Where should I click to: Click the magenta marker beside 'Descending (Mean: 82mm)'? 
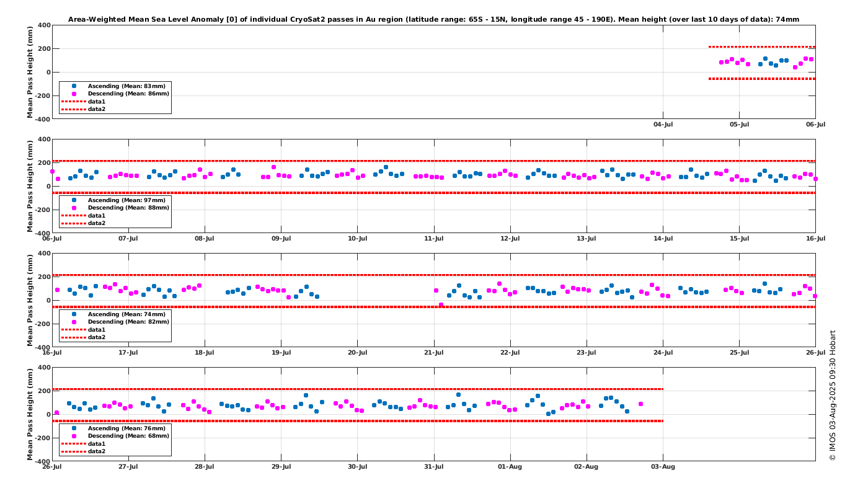74,322
